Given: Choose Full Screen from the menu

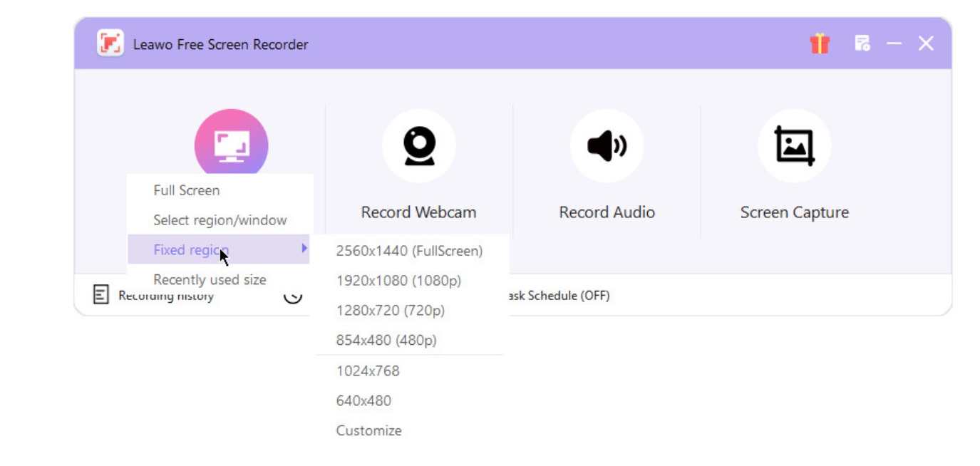Looking at the screenshot, I should pyautogui.click(x=187, y=190).
